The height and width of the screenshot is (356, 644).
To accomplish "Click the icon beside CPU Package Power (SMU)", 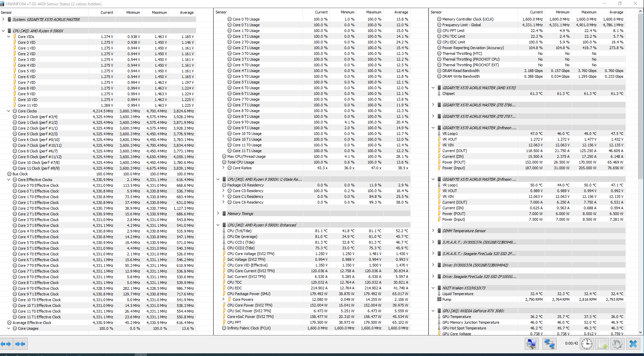I will pyautogui.click(x=224, y=294).
